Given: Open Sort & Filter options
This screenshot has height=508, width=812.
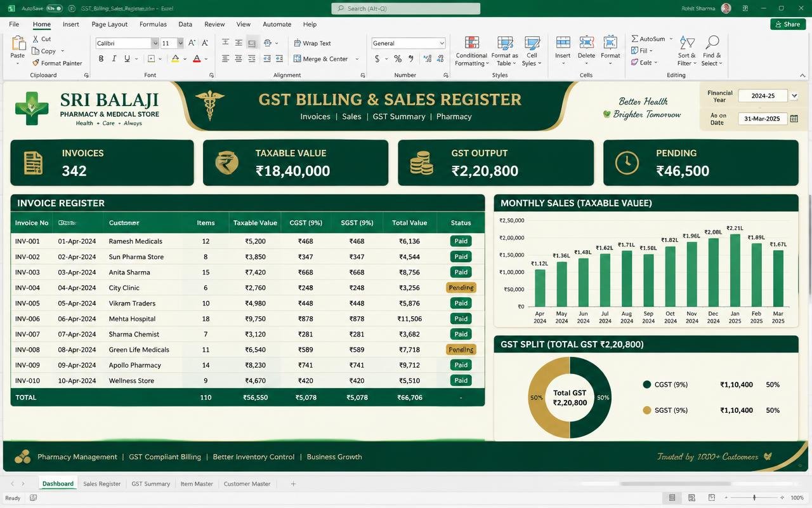Looking at the screenshot, I should [x=687, y=51].
